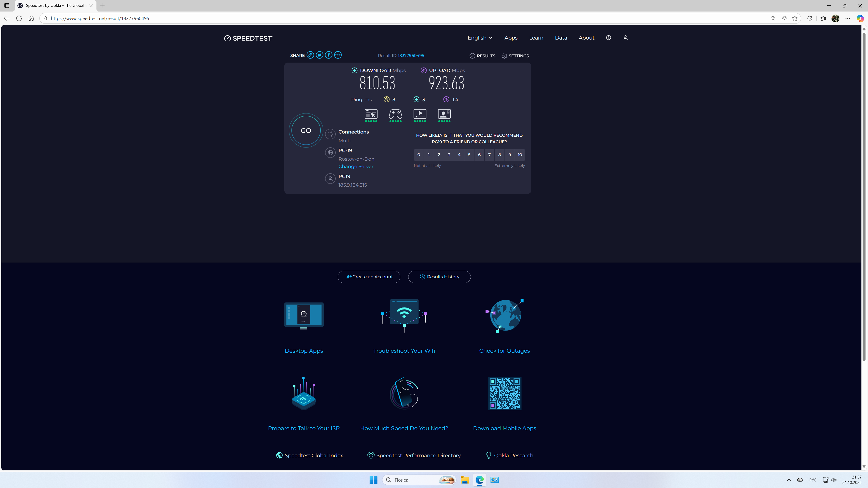Open the Apps menu item
This screenshot has height=488, width=868.
click(x=511, y=38)
